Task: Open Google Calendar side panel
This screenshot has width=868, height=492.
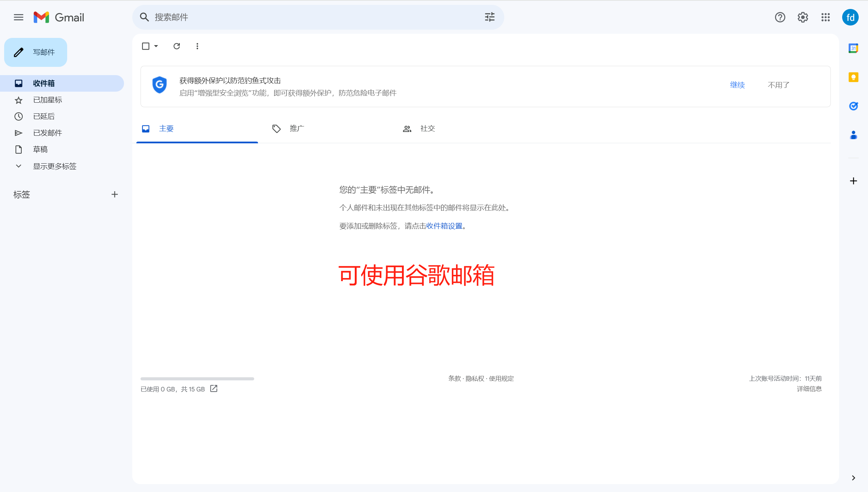Action: pyautogui.click(x=853, y=48)
